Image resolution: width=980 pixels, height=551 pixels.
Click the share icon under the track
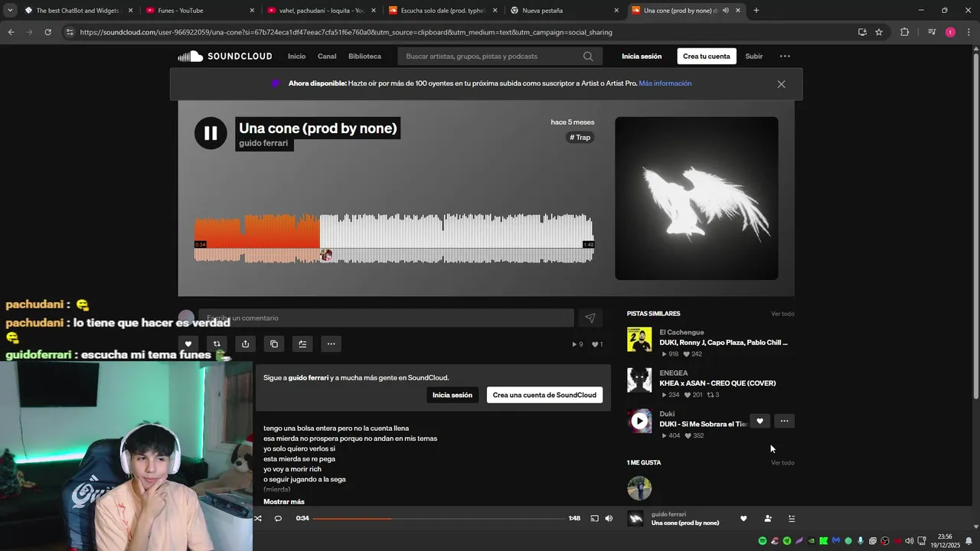pyautogui.click(x=245, y=344)
